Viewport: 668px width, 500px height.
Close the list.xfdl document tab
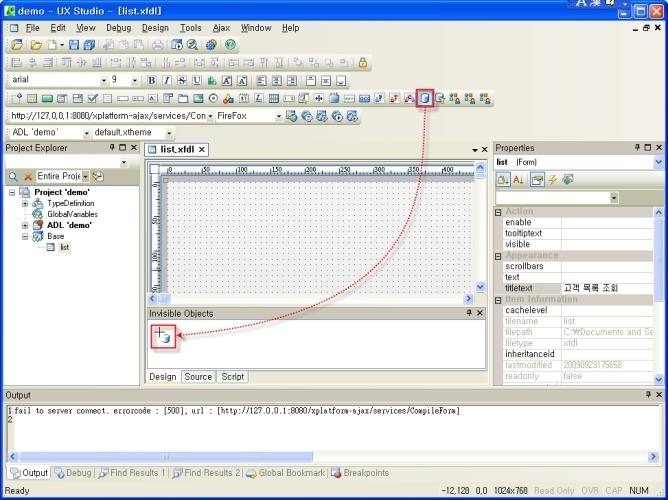click(202, 149)
